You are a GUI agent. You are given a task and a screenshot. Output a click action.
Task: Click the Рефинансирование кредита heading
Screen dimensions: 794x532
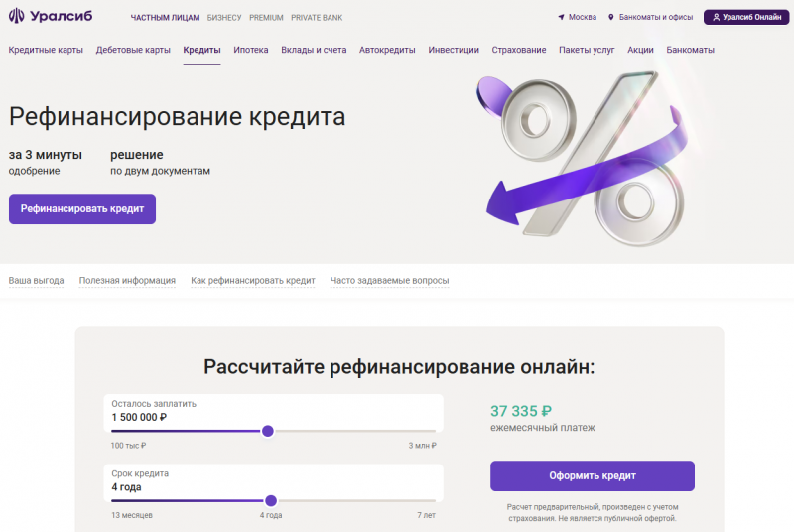(178, 117)
